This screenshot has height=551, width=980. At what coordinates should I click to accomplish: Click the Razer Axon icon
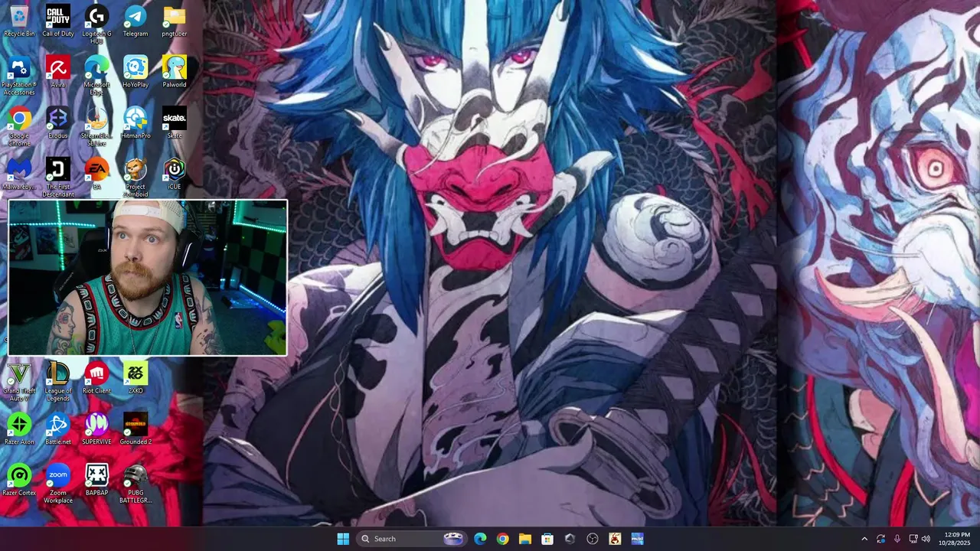[19, 429]
